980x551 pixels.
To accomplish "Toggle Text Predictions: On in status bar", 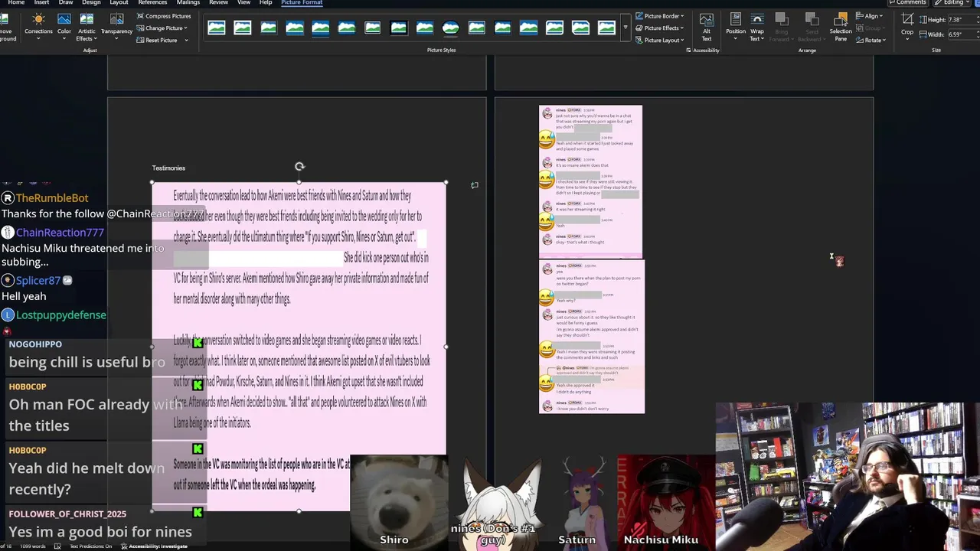I will pyautogui.click(x=91, y=546).
